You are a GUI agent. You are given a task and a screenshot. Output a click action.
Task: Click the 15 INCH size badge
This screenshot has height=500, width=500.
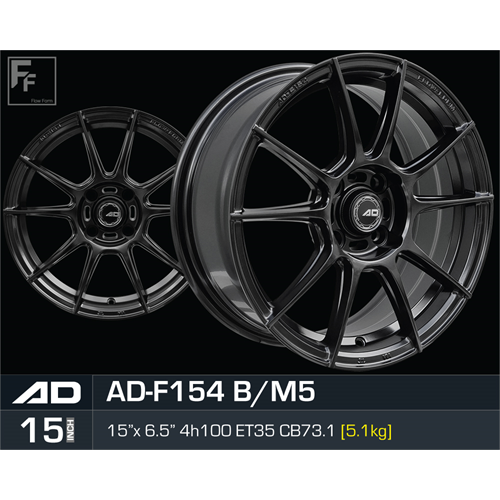(47, 430)
